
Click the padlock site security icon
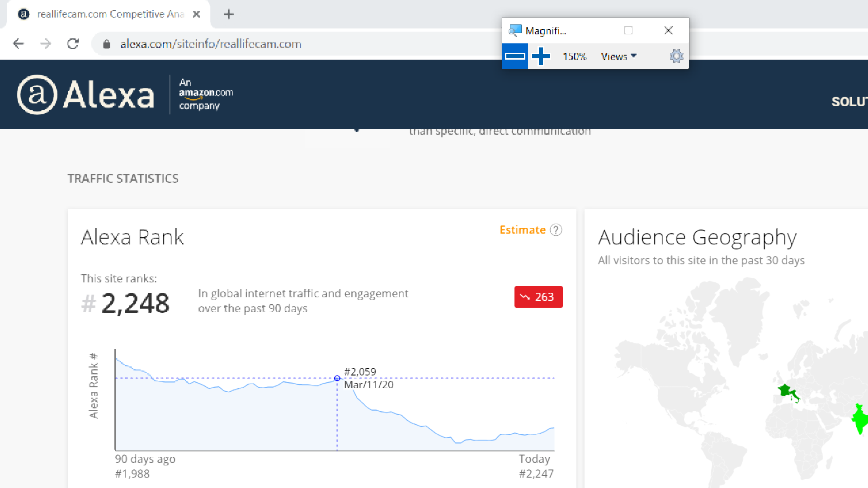tap(107, 44)
